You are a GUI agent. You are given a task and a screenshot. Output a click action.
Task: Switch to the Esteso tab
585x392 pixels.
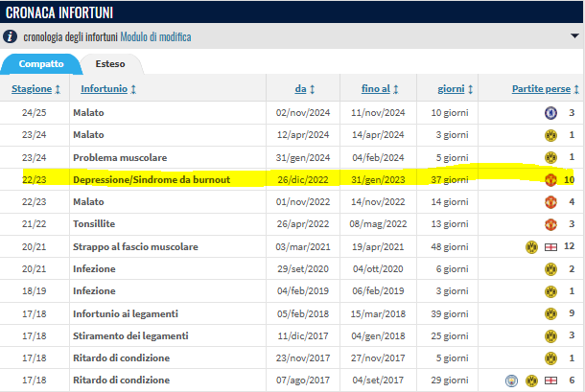[110, 64]
